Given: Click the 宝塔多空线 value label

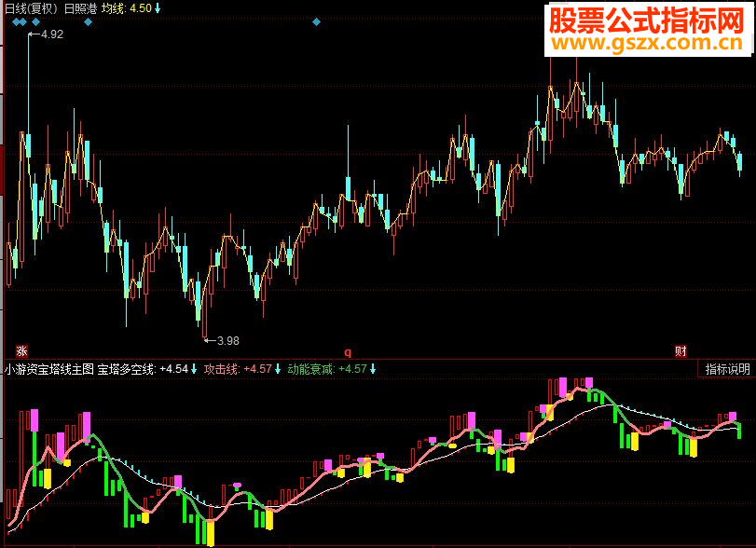Looking at the screenshot, I should [x=143, y=369].
